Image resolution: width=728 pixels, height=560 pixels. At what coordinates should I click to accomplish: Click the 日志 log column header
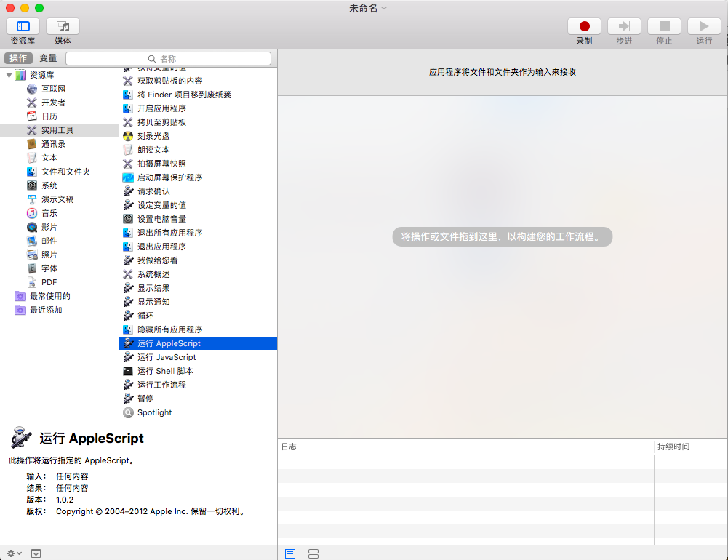click(x=465, y=447)
